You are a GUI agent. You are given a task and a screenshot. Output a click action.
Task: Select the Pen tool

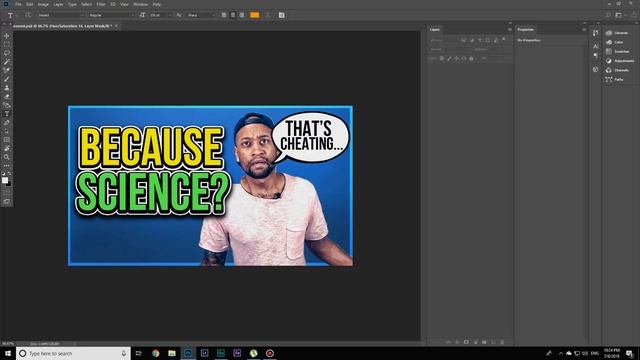click(7, 122)
